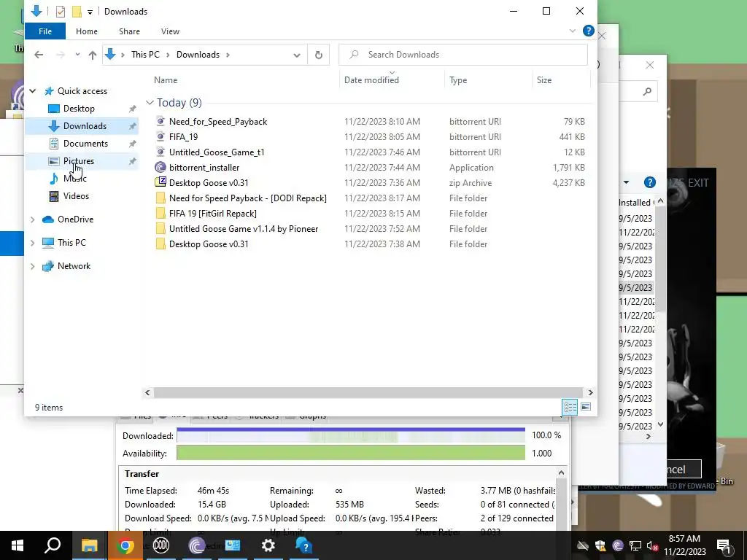Screen dimensions: 747x560
Task: Open Google Chrome from the taskbar
Action: click(x=125, y=545)
